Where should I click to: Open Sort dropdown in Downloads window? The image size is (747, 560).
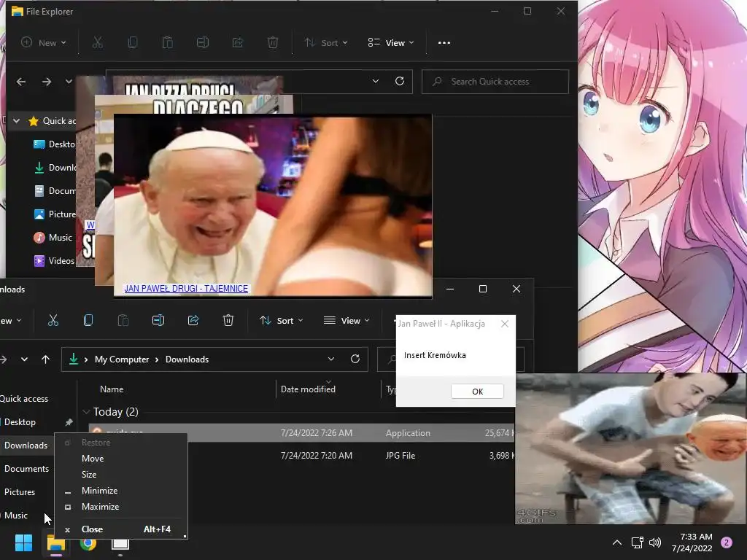281,321
